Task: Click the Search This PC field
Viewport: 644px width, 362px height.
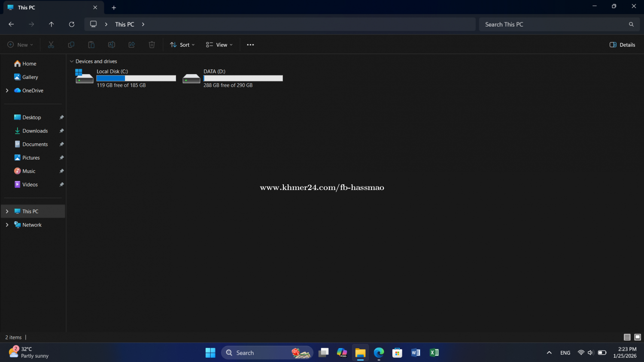Action: pyautogui.click(x=554, y=24)
